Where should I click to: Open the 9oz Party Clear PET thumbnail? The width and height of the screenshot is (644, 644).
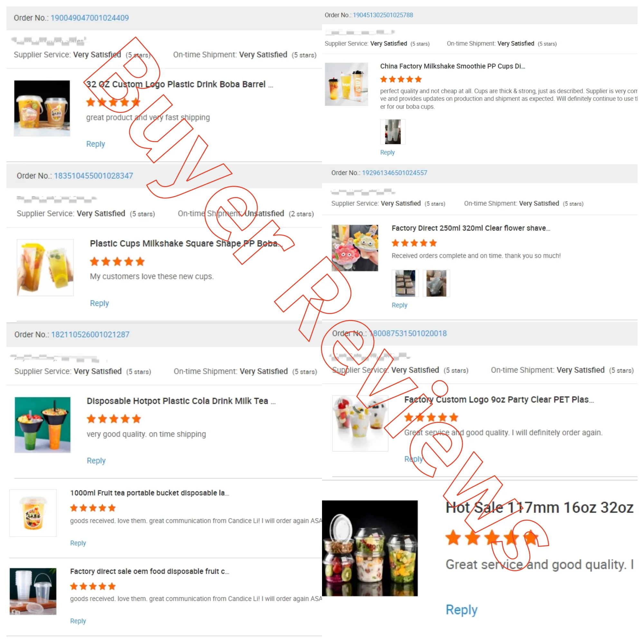[x=360, y=423]
